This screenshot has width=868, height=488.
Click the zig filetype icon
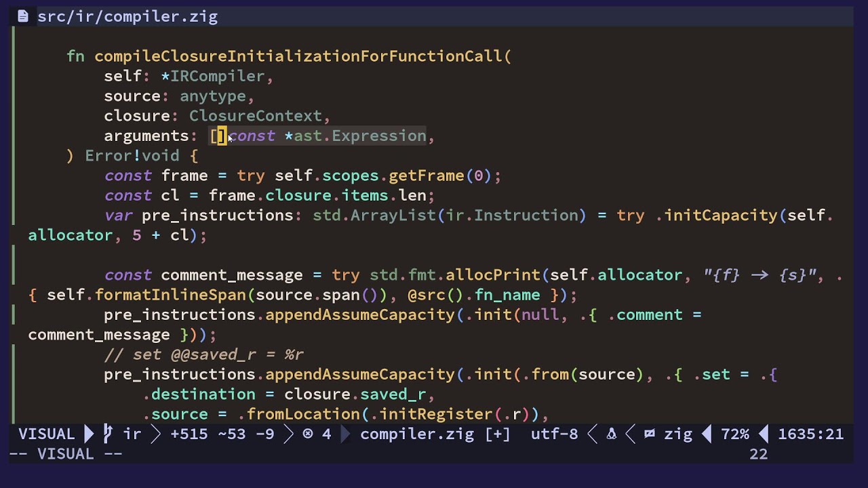[x=649, y=434]
